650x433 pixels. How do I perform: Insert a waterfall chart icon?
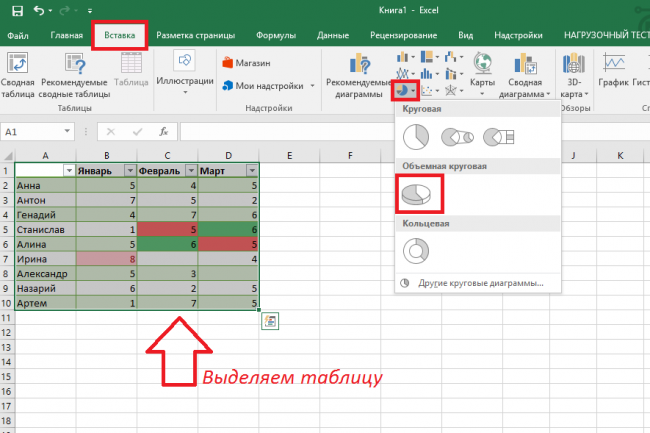450,57
